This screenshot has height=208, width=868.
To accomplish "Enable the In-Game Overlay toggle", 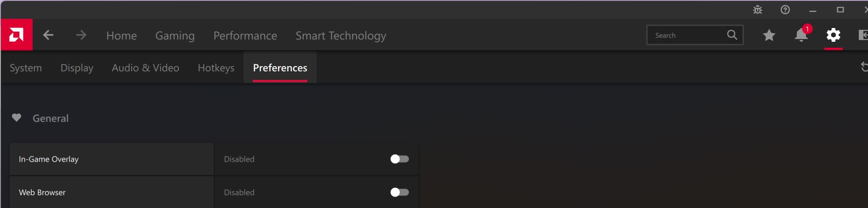I will (x=399, y=159).
